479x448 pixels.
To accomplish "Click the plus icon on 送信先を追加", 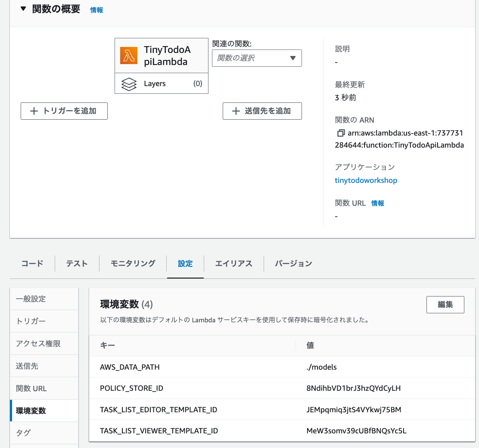I will pos(236,111).
